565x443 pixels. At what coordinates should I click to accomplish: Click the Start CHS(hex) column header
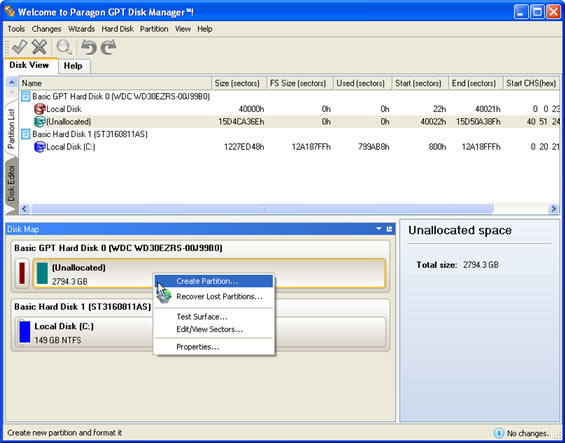531,83
